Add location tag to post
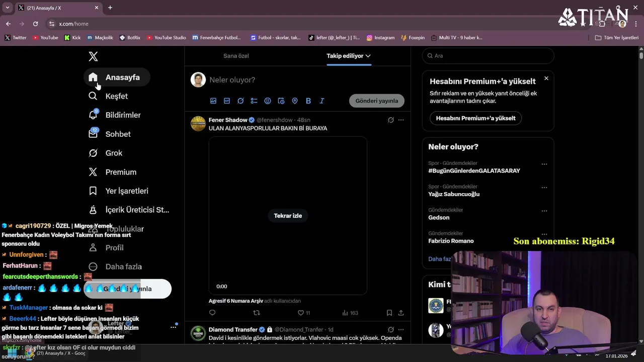 click(x=295, y=101)
